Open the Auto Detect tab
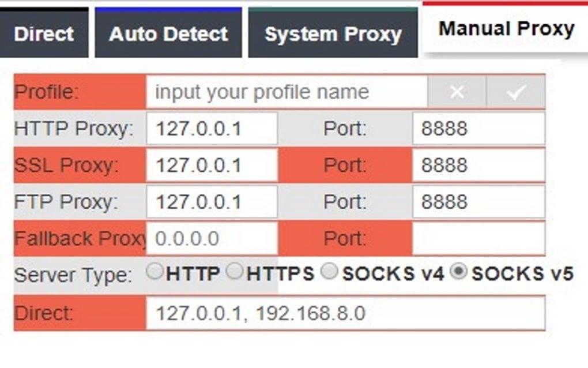 pos(168,33)
